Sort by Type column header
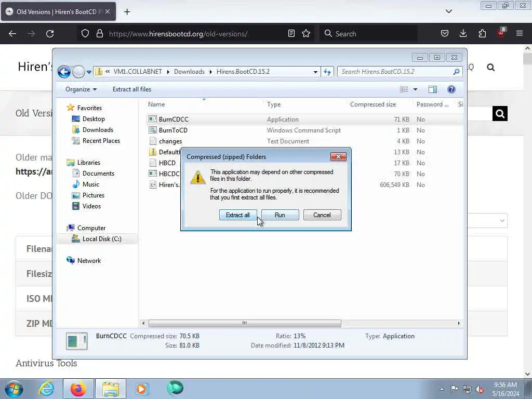 (304, 104)
